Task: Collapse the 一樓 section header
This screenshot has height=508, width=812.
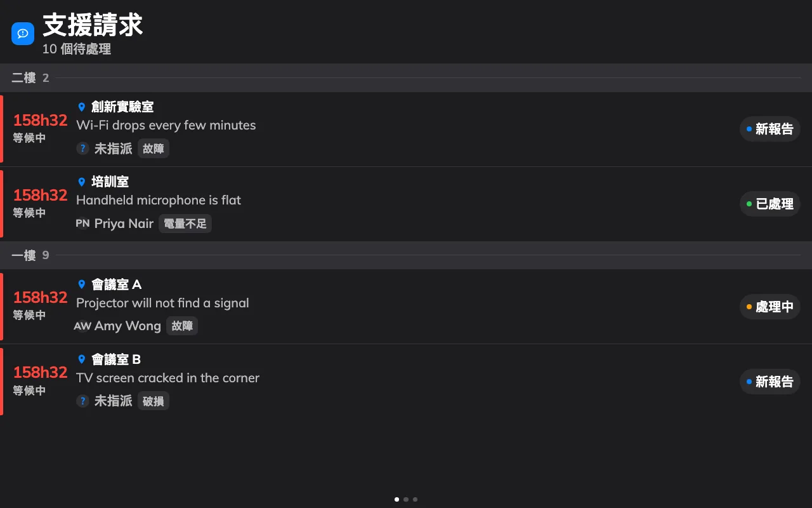Action: pyautogui.click(x=406, y=255)
